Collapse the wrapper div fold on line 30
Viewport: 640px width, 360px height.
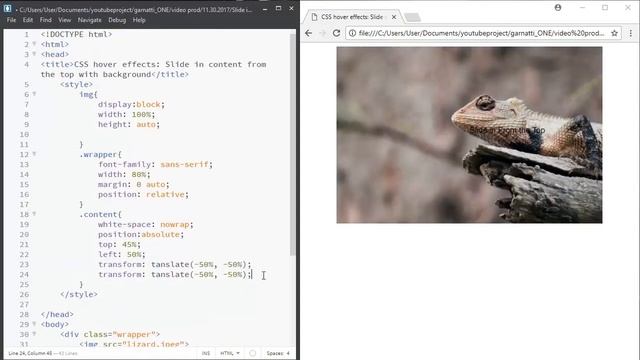pos(34,334)
